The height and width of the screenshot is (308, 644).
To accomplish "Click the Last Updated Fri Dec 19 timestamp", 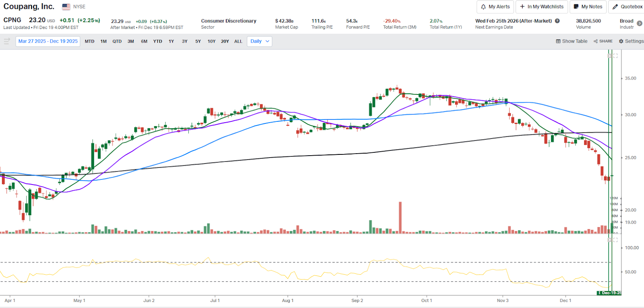I will point(41,28).
